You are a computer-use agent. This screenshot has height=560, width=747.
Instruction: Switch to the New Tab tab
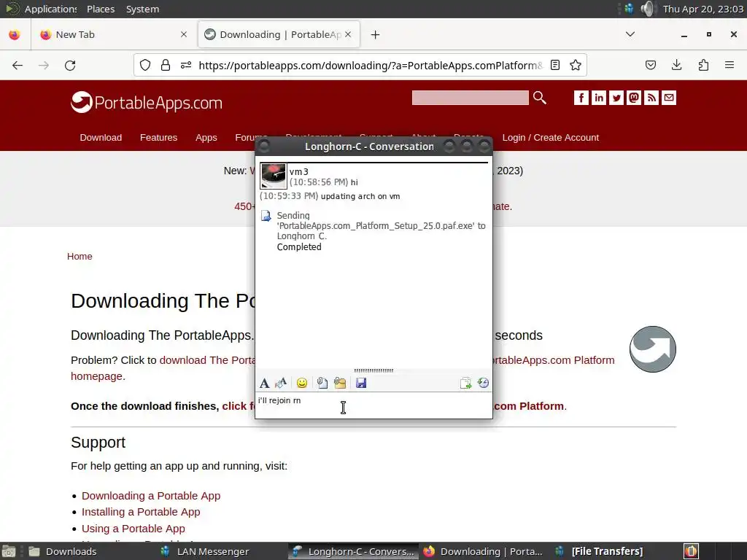tap(112, 34)
